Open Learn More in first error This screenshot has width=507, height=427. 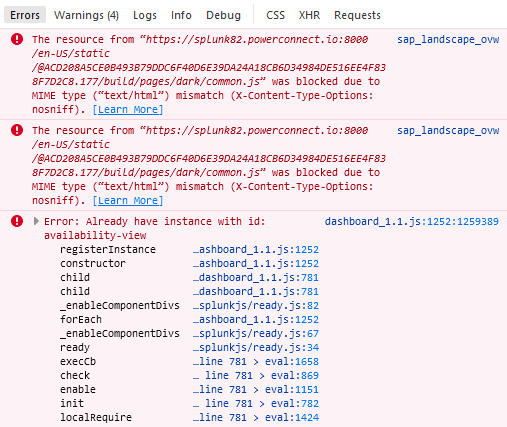click(x=128, y=109)
